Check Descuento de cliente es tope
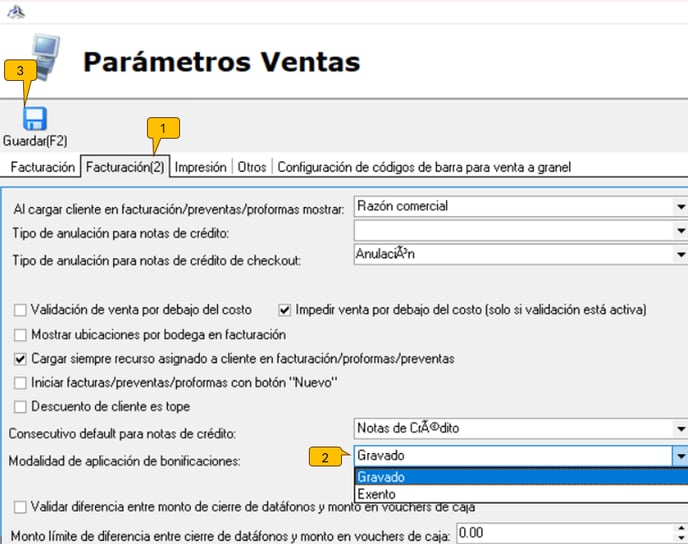Viewport: 688px width, 544px height. point(20,407)
